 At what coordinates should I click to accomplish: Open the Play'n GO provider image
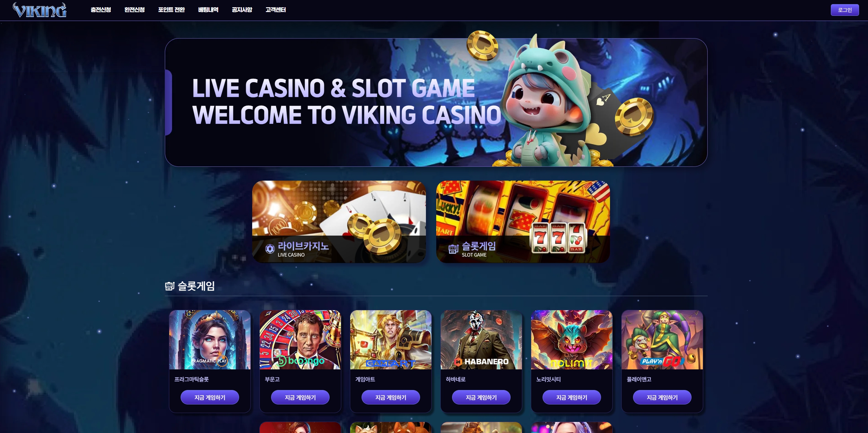(x=662, y=339)
